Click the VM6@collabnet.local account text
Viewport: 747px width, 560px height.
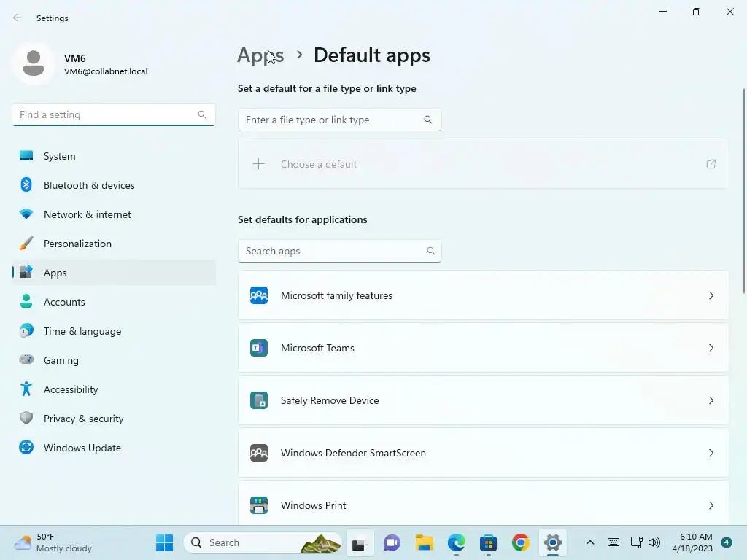106,71
